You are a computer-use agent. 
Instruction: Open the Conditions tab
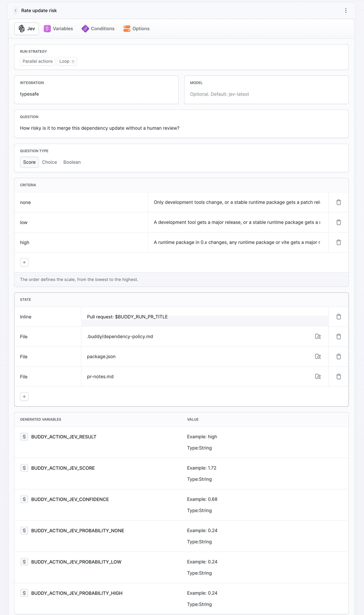(x=98, y=29)
